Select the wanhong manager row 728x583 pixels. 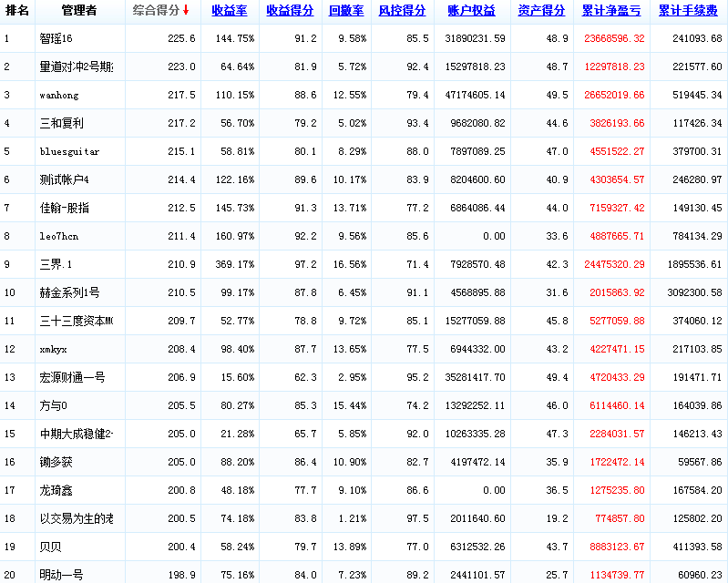click(x=59, y=96)
